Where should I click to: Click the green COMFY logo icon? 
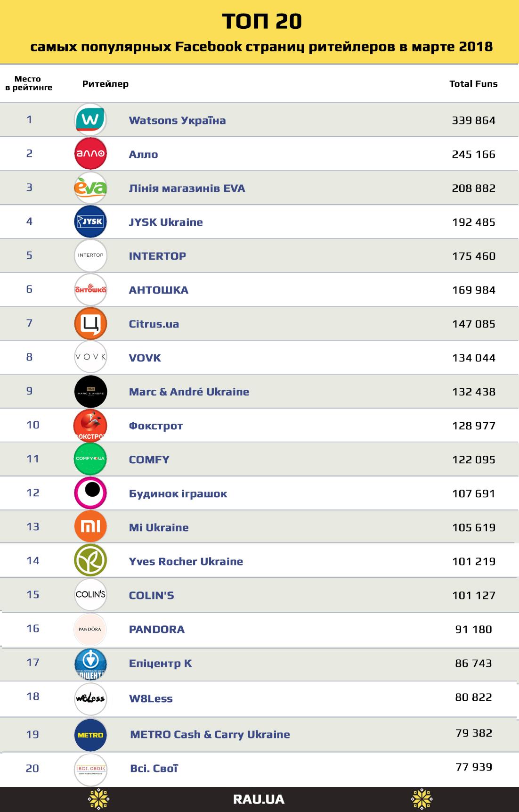tap(90, 459)
